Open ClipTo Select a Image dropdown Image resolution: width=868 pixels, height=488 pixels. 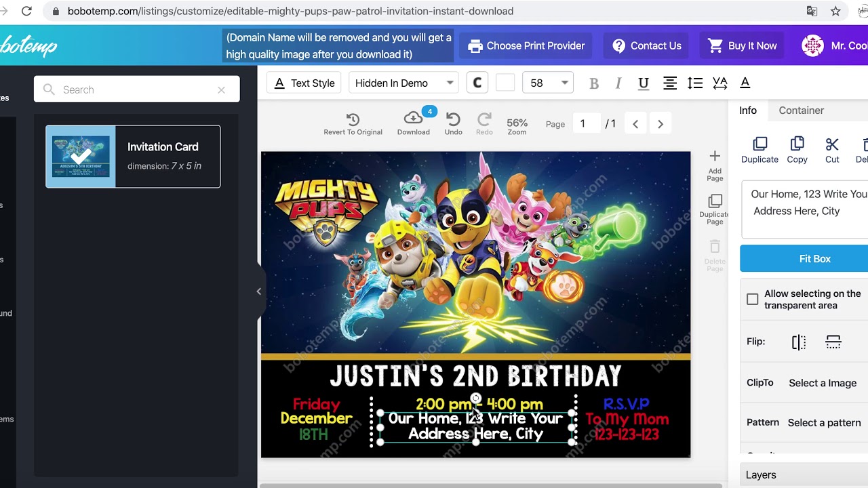click(x=823, y=383)
